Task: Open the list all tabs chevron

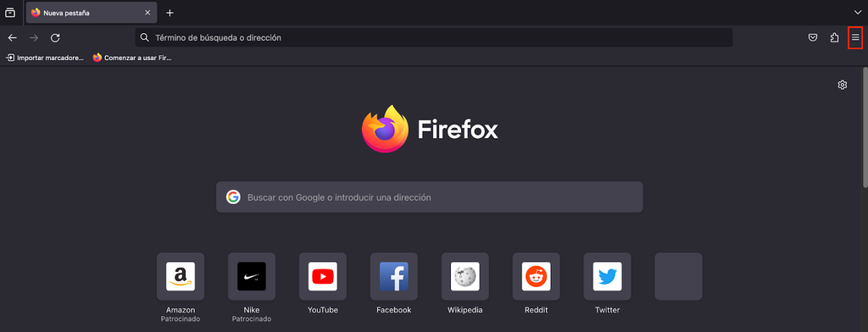Action: [858, 12]
